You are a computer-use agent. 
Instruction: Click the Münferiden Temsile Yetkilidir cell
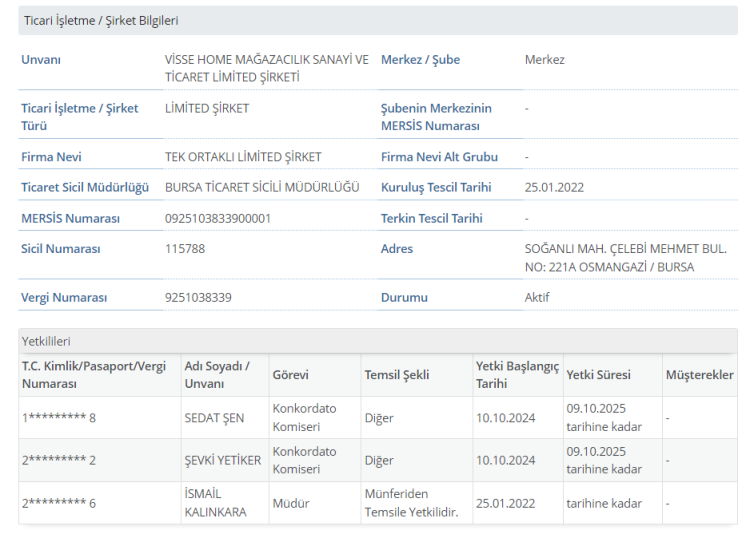coord(411,503)
